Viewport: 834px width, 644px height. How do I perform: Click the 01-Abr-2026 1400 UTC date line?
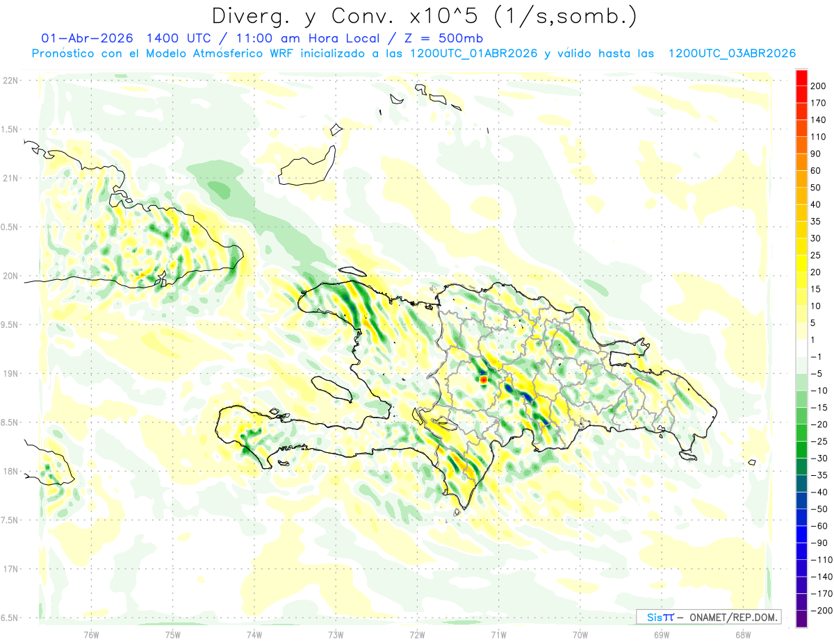(262, 38)
